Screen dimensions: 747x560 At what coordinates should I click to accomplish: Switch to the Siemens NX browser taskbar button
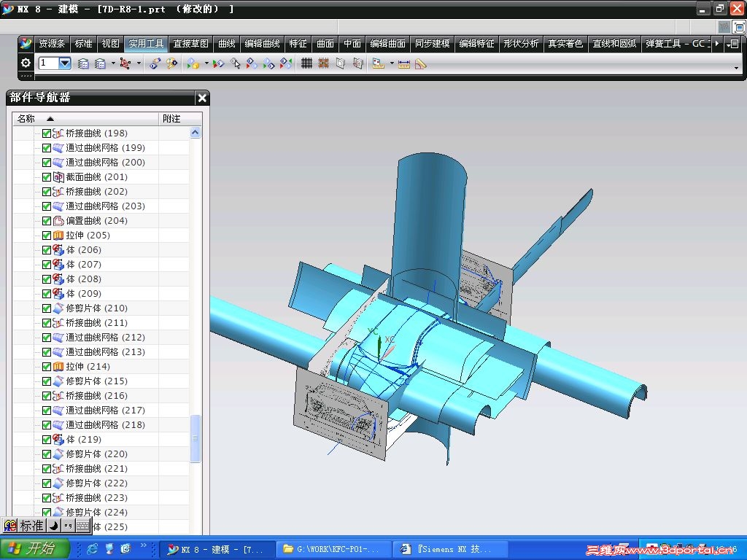pyautogui.click(x=449, y=549)
